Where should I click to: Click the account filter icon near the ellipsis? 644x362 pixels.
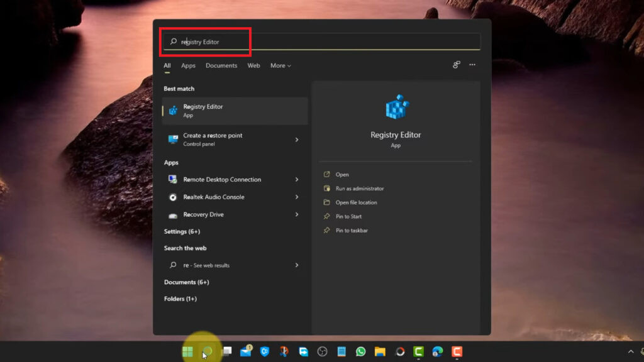click(x=456, y=65)
